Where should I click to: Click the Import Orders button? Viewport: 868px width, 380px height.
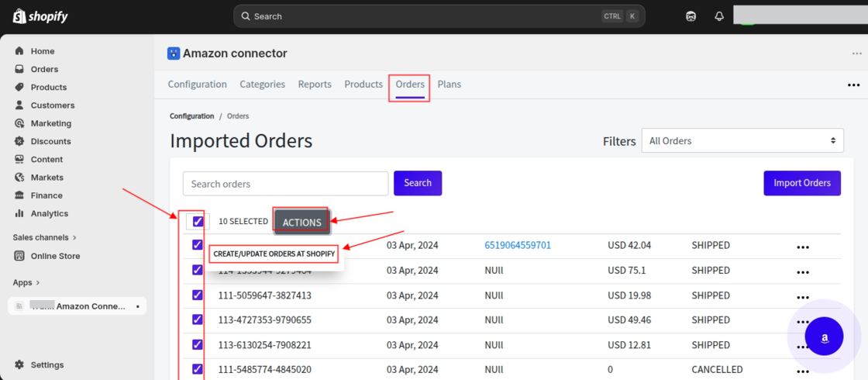802,183
